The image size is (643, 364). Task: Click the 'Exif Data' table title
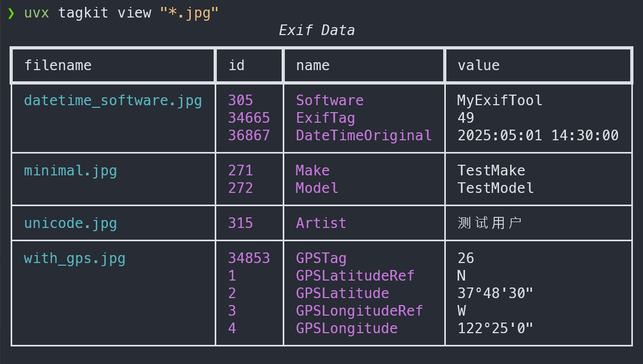click(317, 30)
